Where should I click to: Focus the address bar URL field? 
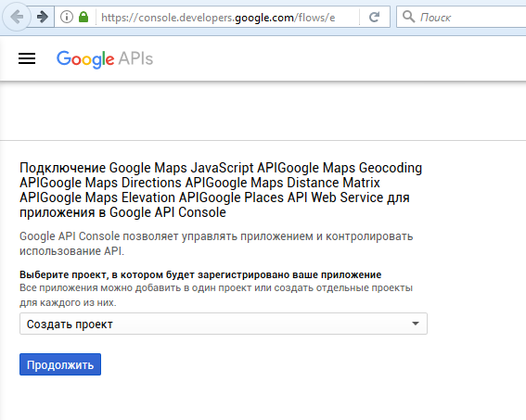coord(218,17)
